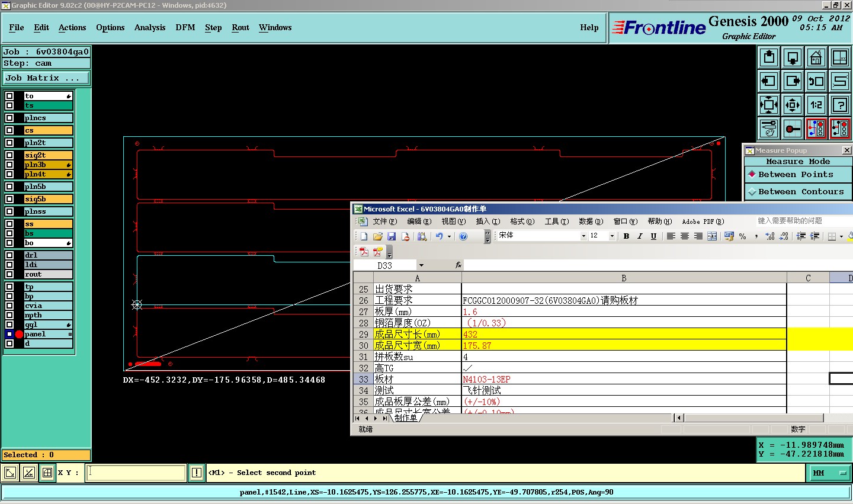Open the Actions menu
This screenshot has width=853, height=504.
click(72, 28)
